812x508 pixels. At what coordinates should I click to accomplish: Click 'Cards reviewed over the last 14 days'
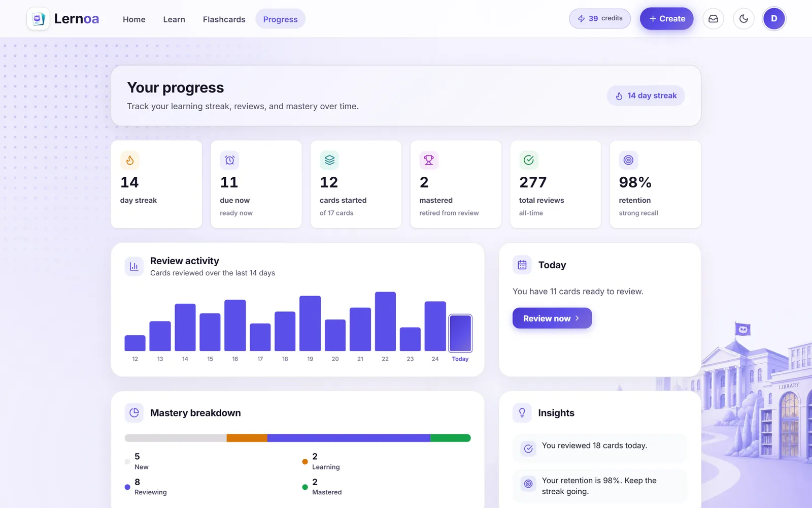coord(213,273)
